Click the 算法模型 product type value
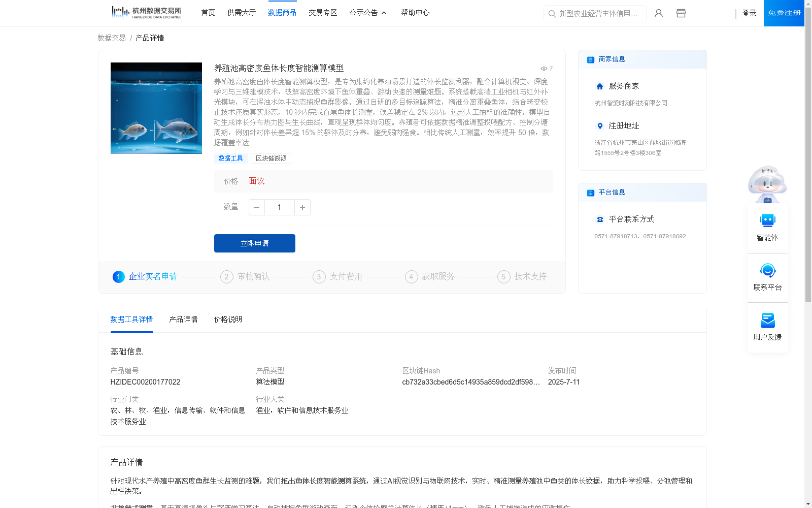The height and width of the screenshot is (508, 812). 270,382
